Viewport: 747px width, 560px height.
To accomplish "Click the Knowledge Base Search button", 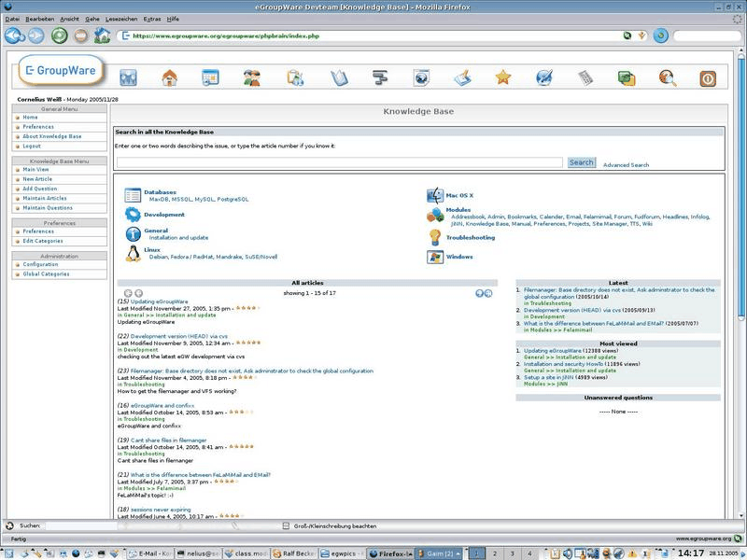I will point(581,162).
